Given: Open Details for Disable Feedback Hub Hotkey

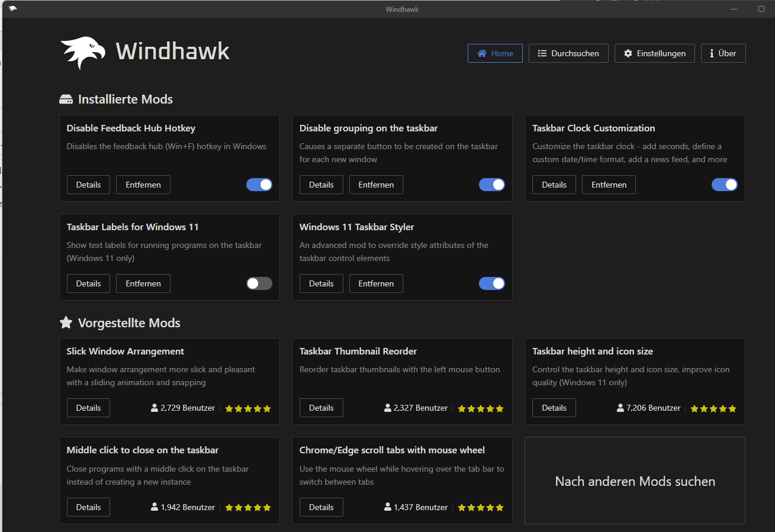Looking at the screenshot, I should [88, 185].
